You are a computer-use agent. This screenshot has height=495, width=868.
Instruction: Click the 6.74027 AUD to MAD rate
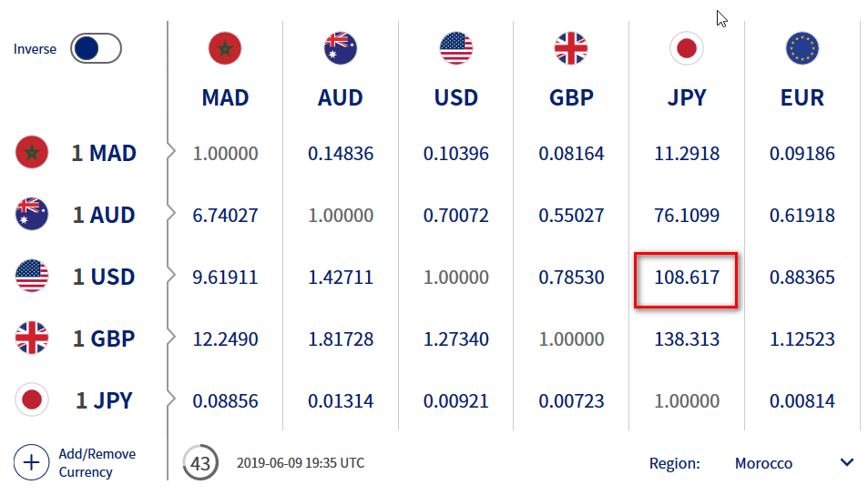pos(225,215)
